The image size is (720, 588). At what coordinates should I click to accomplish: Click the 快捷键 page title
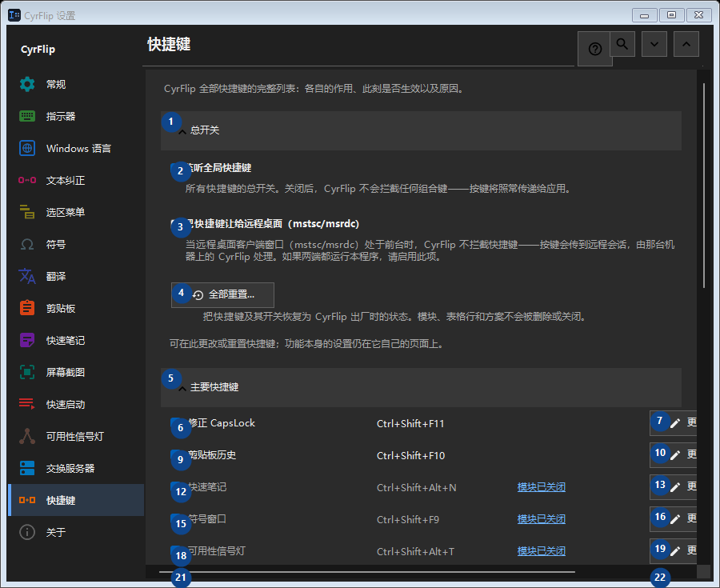pos(169,45)
